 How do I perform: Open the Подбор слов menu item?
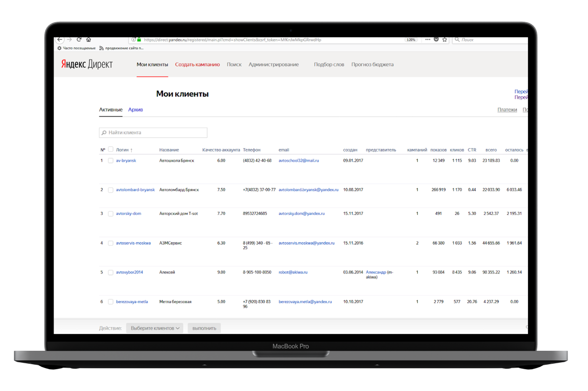coord(329,65)
